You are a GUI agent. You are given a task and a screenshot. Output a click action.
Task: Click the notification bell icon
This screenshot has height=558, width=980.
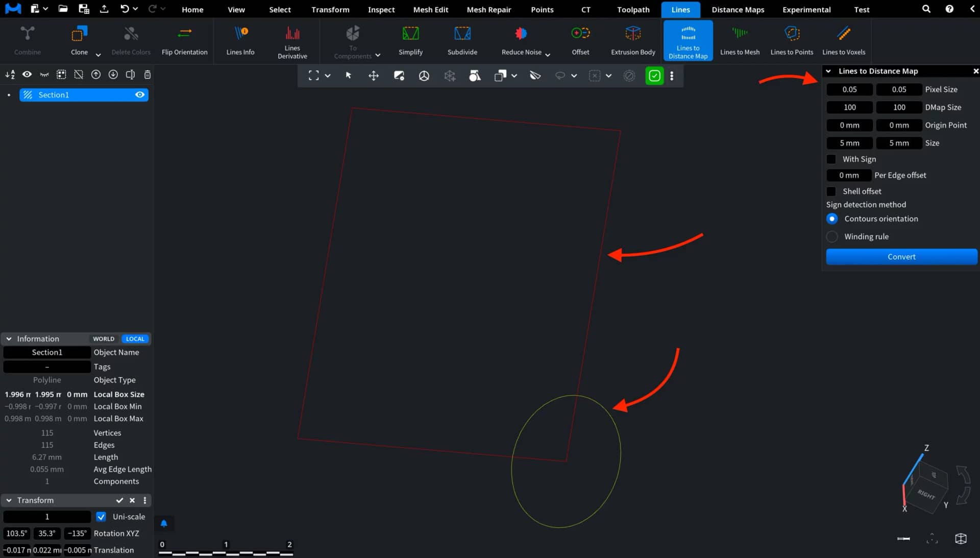tap(164, 523)
